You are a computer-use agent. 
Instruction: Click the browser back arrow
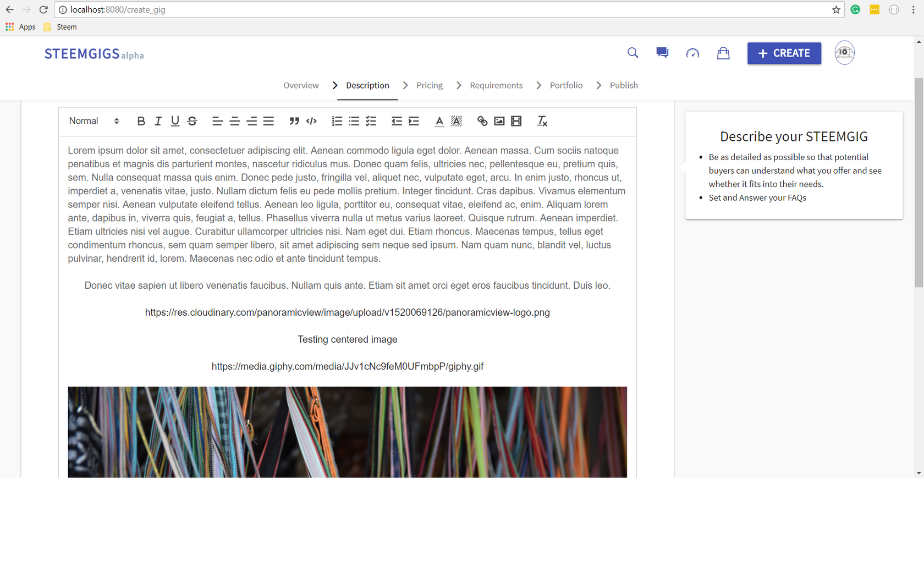pos(10,9)
